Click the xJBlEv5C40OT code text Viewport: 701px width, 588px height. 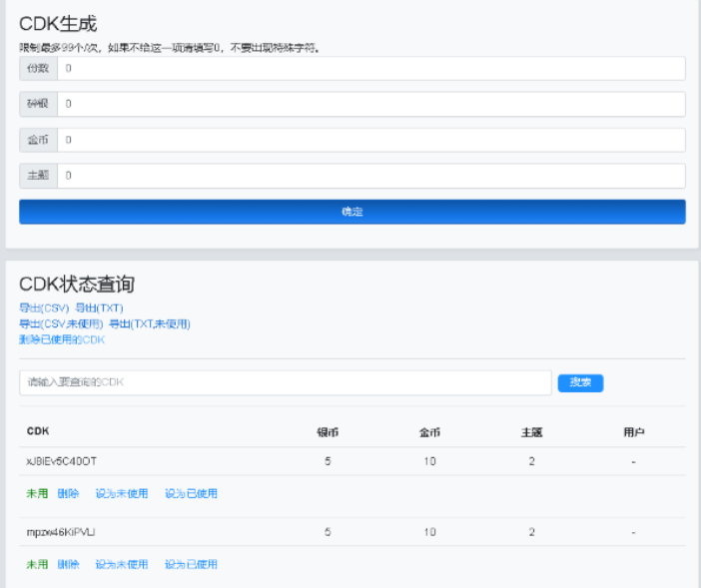click(x=62, y=461)
